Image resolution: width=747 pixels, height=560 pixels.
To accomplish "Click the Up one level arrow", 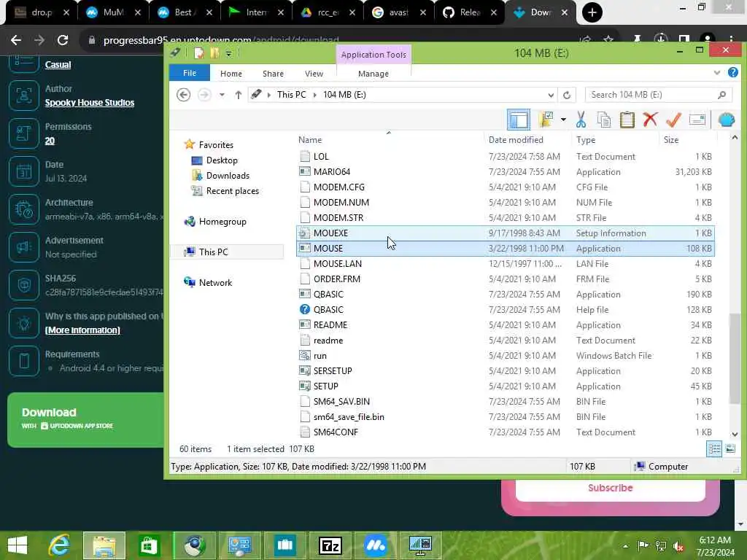I will (x=239, y=95).
